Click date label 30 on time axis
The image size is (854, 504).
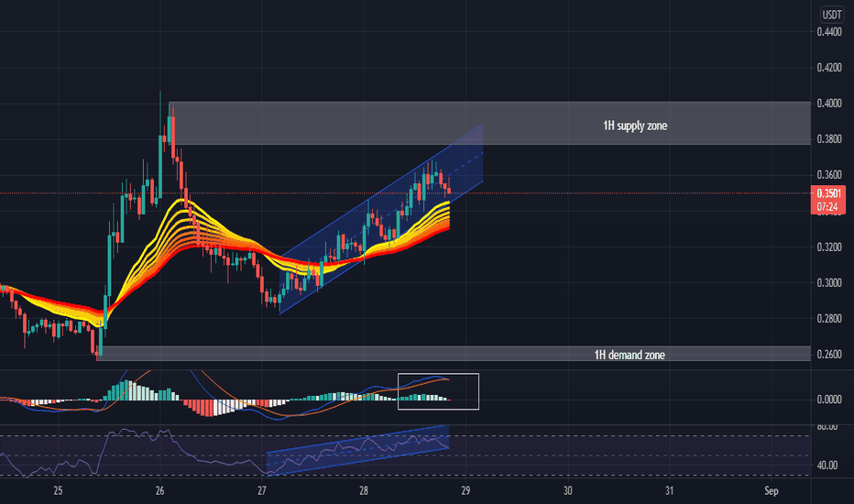[x=567, y=491]
